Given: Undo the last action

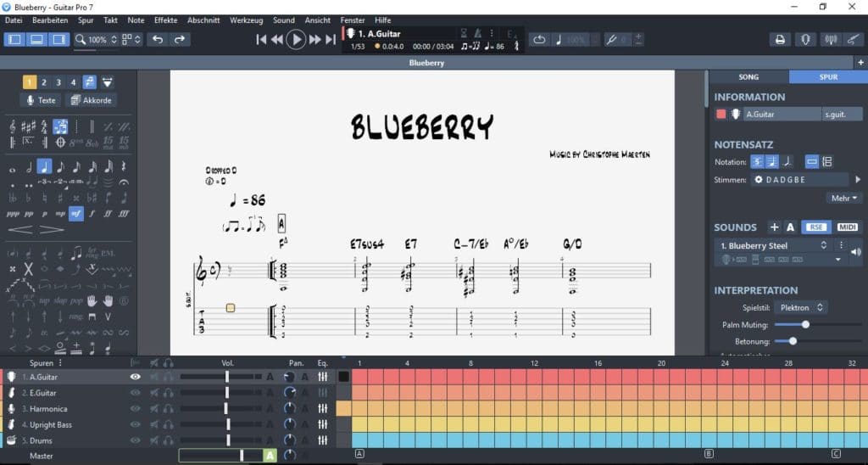Looking at the screenshot, I should point(157,39).
